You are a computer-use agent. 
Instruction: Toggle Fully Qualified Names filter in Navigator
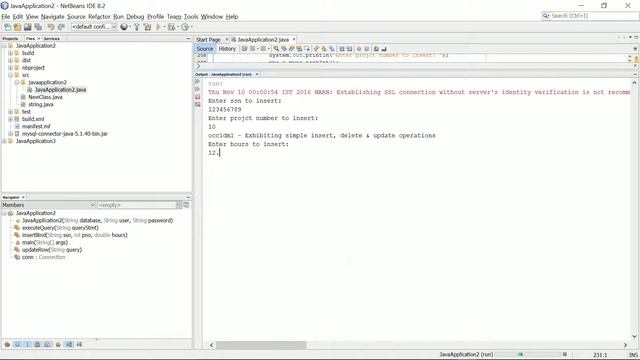58,344
